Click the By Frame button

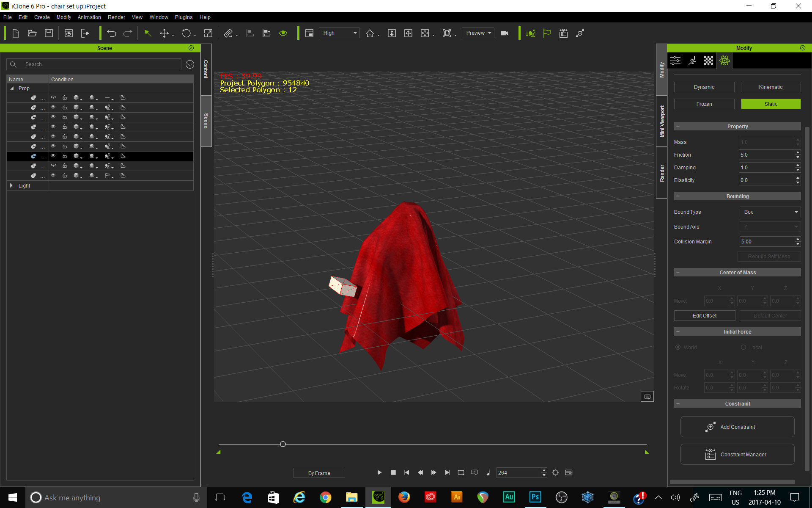click(x=319, y=473)
